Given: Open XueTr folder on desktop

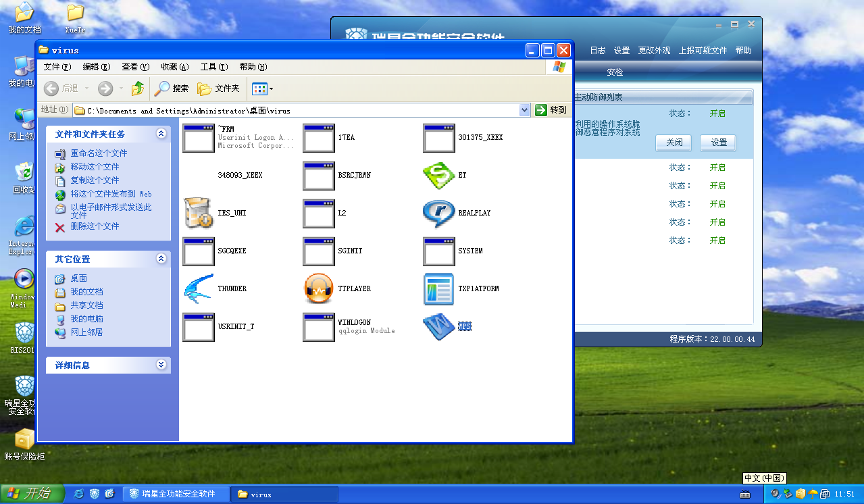Looking at the screenshot, I should pyautogui.click(x=75, y=18).
